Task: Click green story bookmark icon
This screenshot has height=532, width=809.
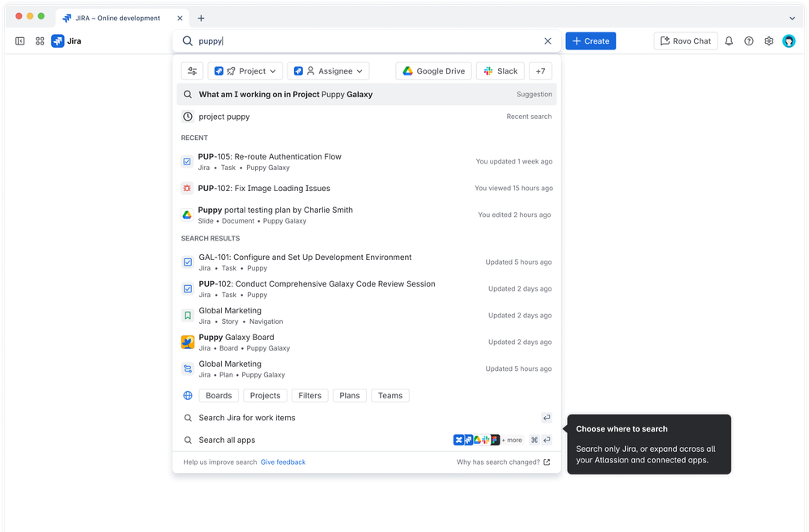Action: coord(188,315)
